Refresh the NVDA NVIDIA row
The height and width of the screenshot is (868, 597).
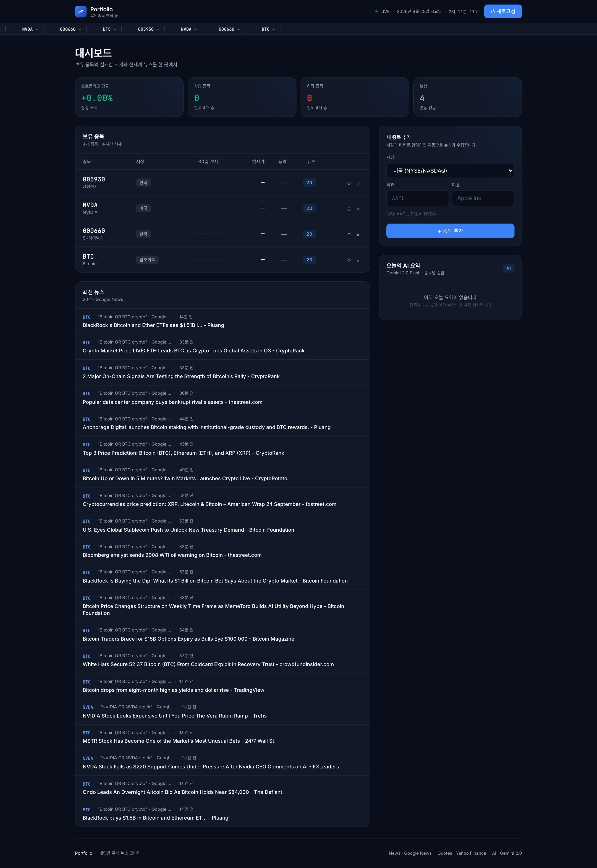coord(349,209)
